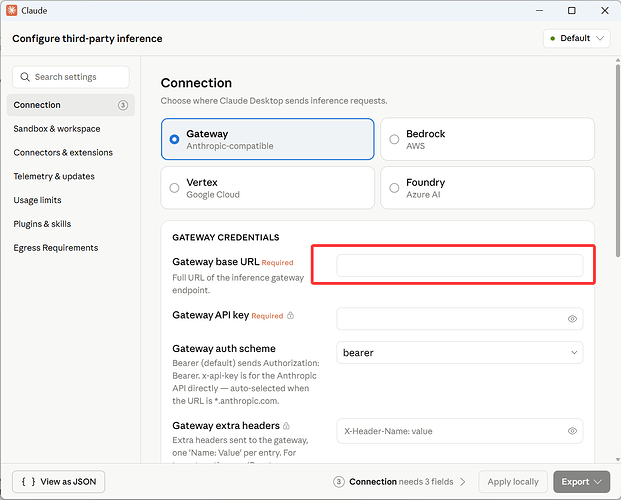The width and height of the screenshot is (621, 500).
Task: Click the Claude app logo icon
Action: click(x=11, y=10)
